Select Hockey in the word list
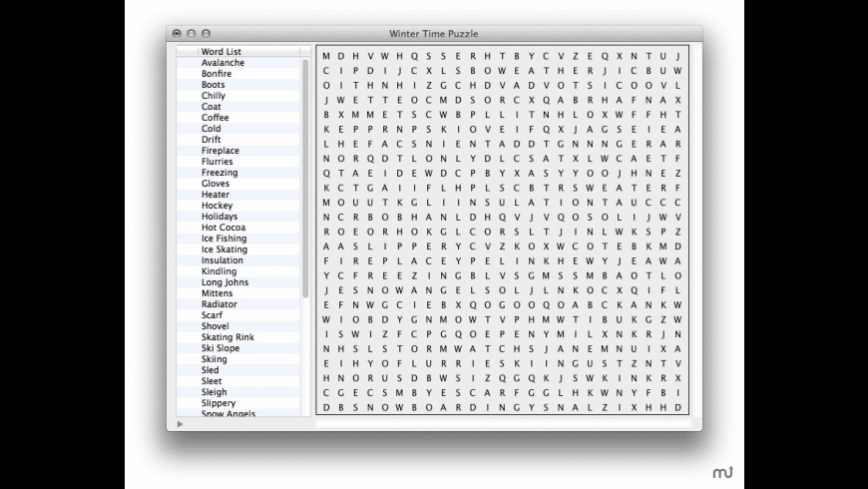This screenshot has width=868, height=489. (x=238, y=206)
